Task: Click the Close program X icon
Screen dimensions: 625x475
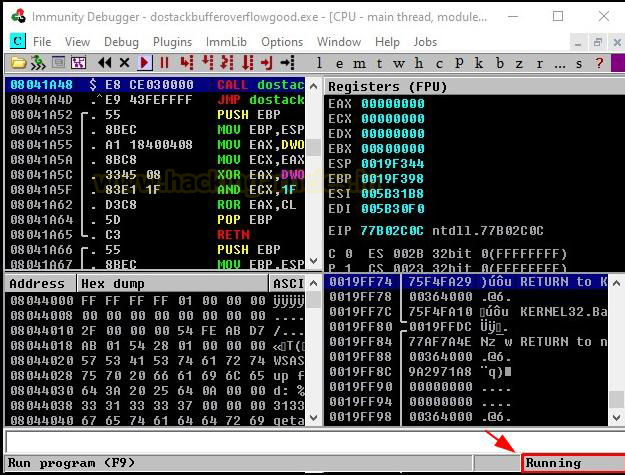Action: coord(124,63)
